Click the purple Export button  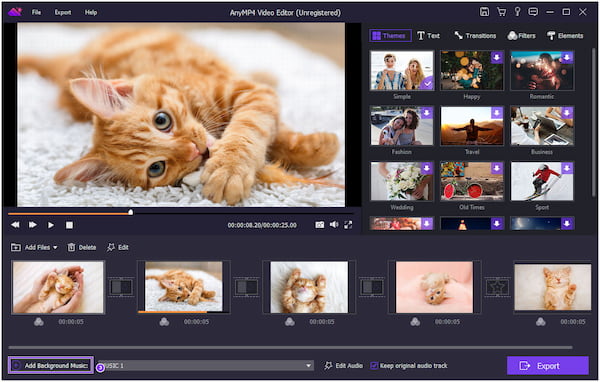pyautogui.click(x=548, y=366)
